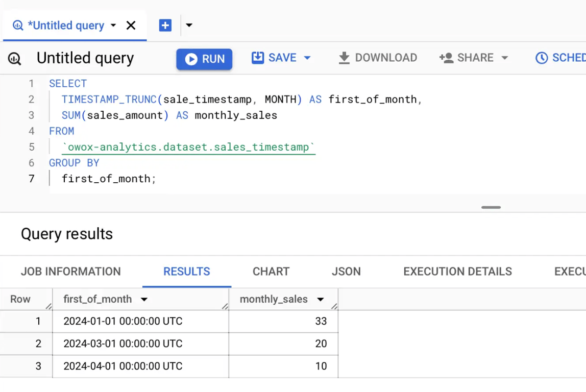
Task: Expand the SAVE dropdown arrow
Action: click(307, 58)
